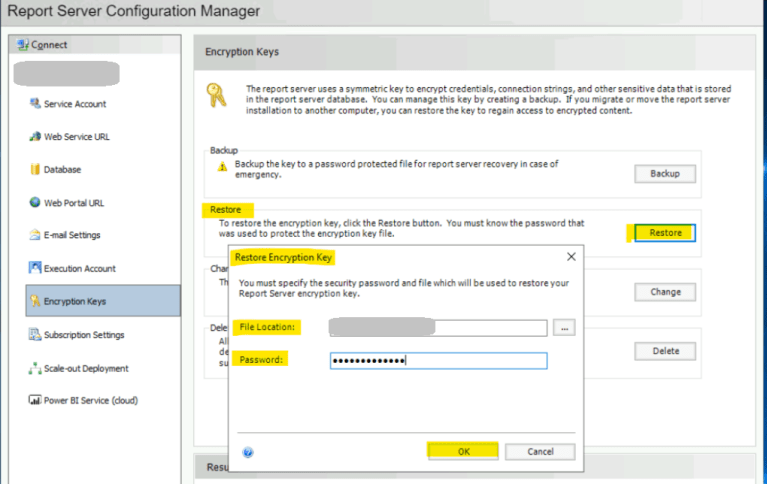The width and height of the screenshot is (767, 484).
Task: Click the OK button in Restore dialog
Action: pyautogui.click(x=463, y=451)
